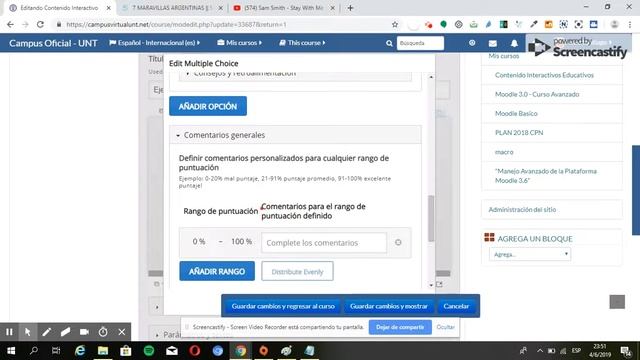Screen dimensions: 640x360
Task: Click the Añadir Opción button
Action: coord(208,106)
